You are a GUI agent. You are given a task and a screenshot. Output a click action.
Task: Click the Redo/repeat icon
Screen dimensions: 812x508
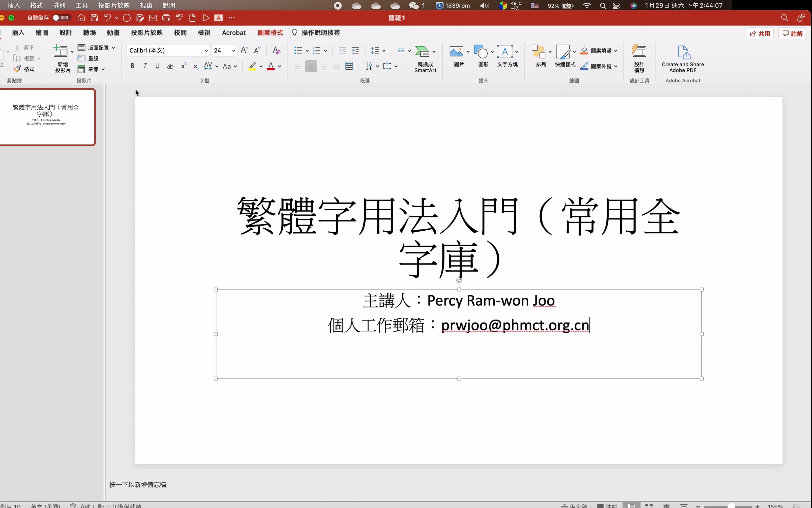127,18
